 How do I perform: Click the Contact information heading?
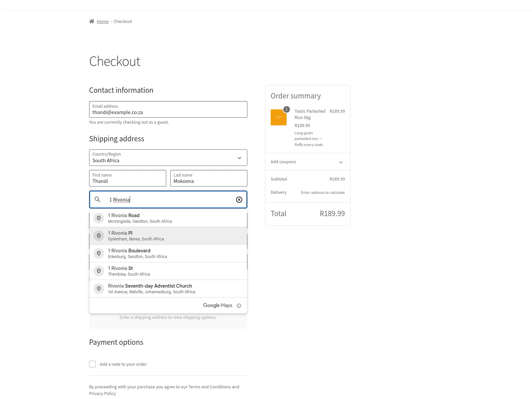click(x=121, y=90)
